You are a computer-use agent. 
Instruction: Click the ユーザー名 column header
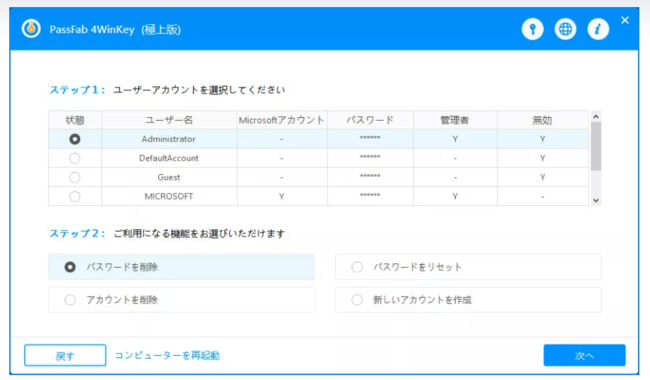click(x=169, y=120)
